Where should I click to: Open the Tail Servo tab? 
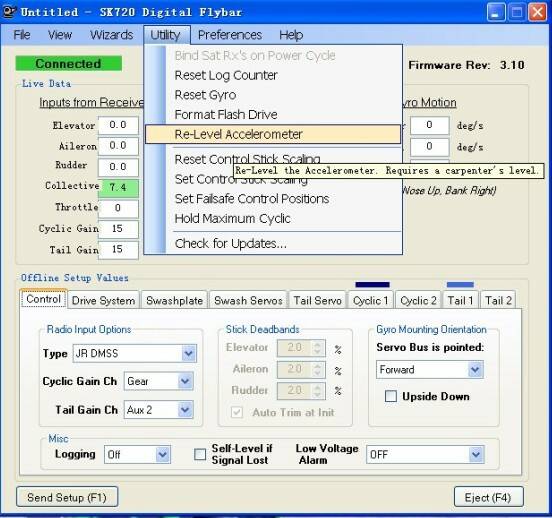pos(317,300)
